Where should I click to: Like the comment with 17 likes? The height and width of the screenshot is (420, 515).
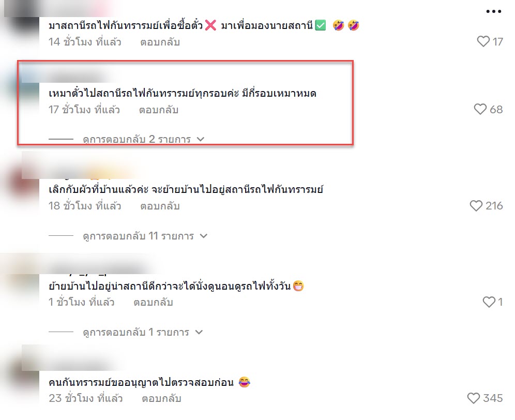[483, 41]
